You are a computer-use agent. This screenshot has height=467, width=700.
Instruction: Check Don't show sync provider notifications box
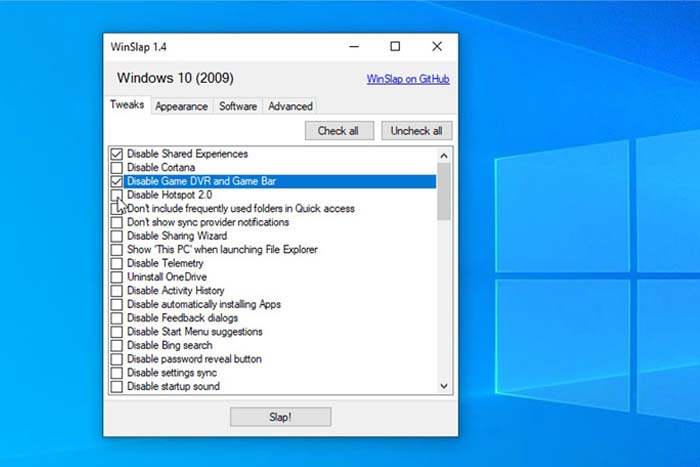(117, 222)
